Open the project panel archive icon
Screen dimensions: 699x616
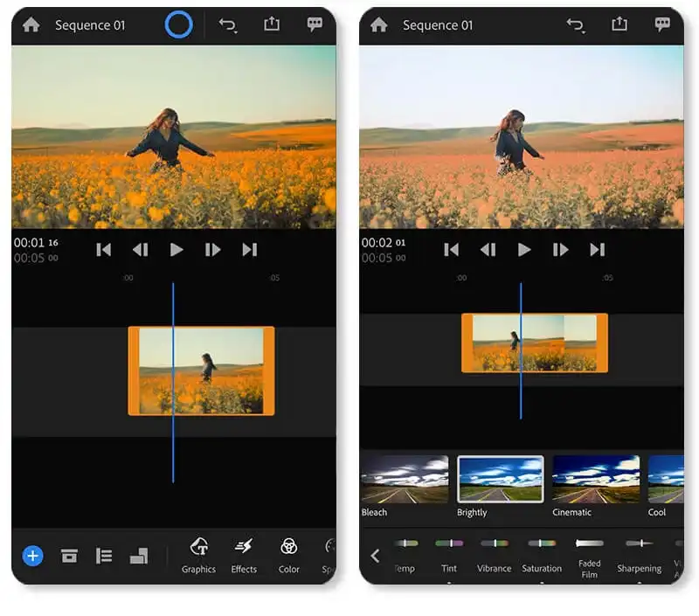pos(69,556)
